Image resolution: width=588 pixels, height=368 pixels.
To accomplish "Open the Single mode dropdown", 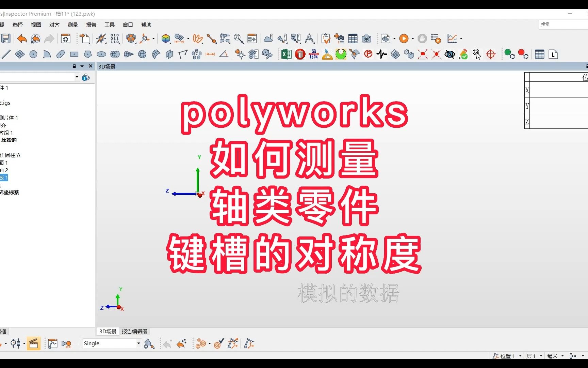I will coord(138,343).
